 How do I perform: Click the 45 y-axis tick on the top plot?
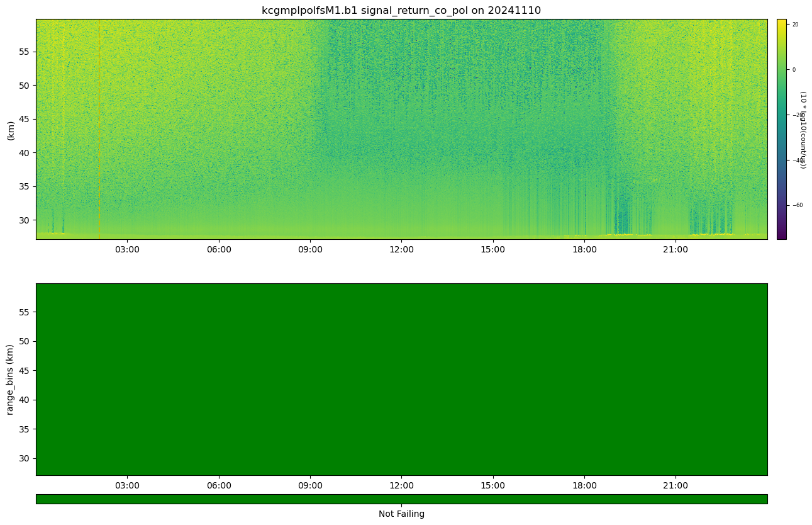pyautogui.click(x=25, y=119)
